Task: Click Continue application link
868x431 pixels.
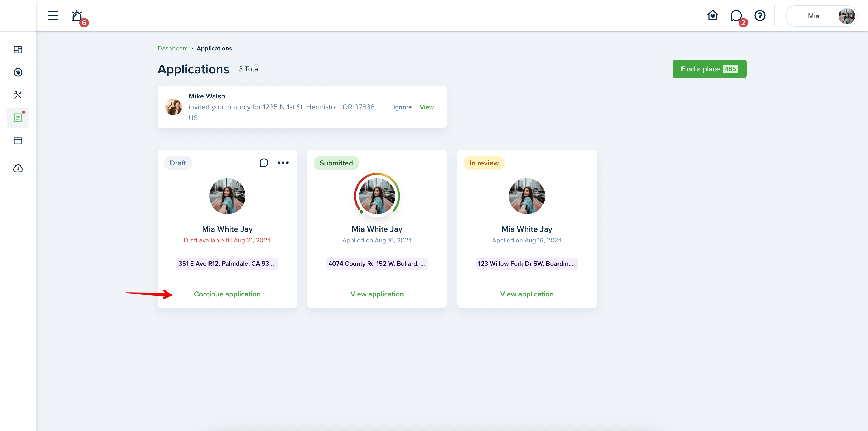Action: (x=227, y=294)
